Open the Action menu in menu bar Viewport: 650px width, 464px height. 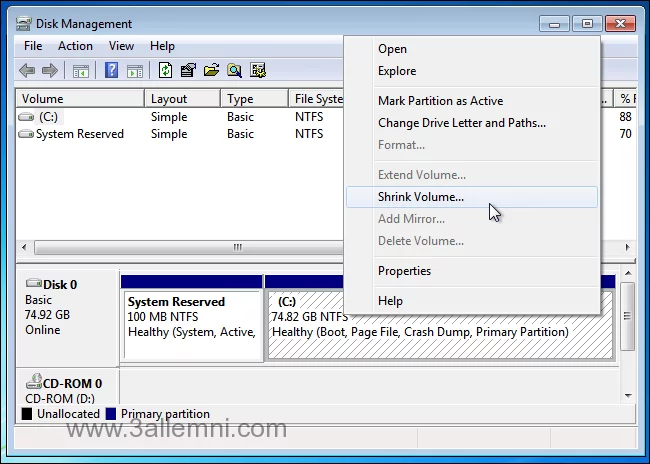click(x=75, y=46)
